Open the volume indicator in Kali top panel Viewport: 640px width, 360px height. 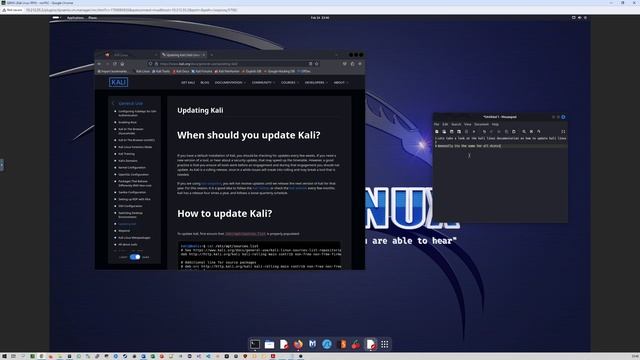point(580,18)
